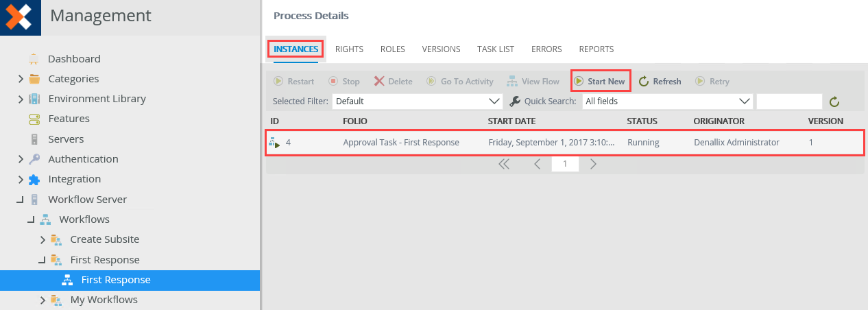The width and height of the screenshot is (868, 310).
Task: Click the Refresh toolbar button
Action: tap(660, 81)
